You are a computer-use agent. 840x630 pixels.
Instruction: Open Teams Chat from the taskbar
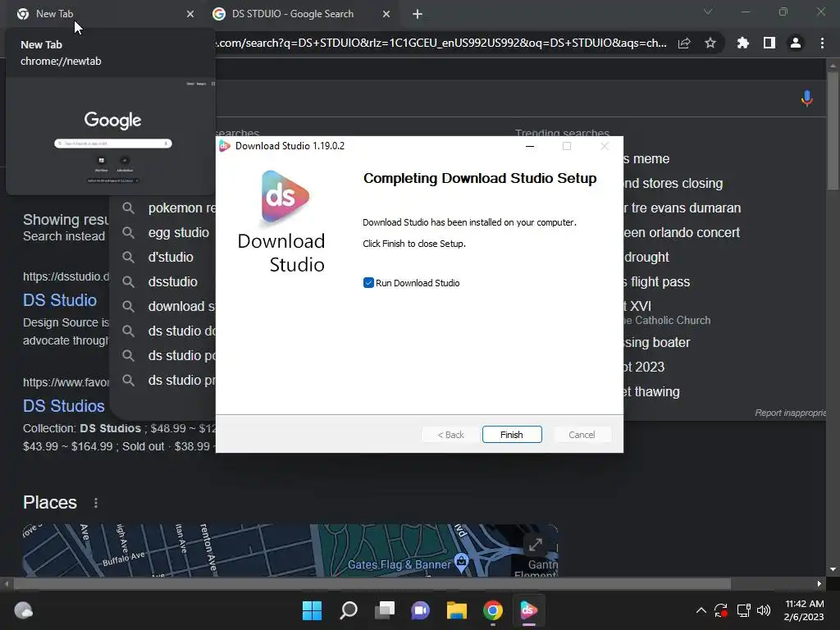pyautogui.click(x=421, y=610)
